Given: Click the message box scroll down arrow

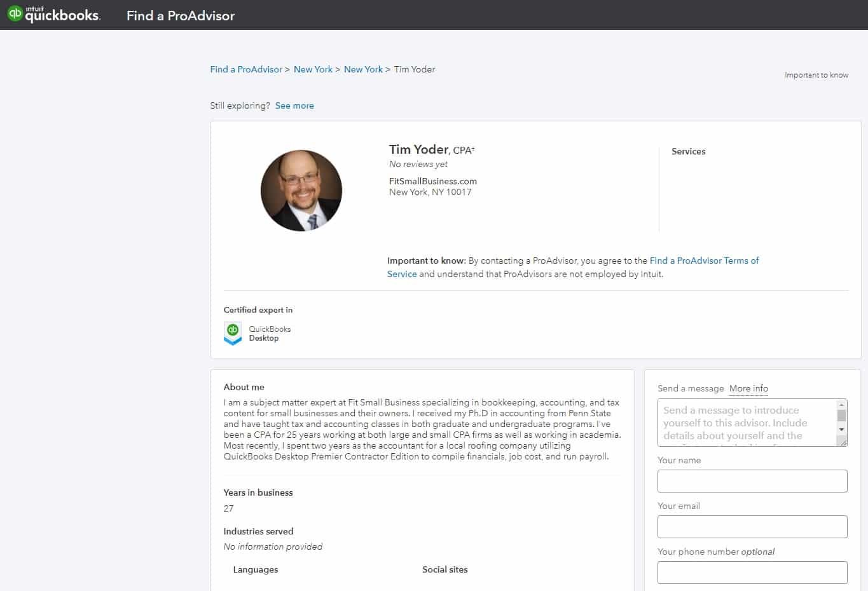Looking at the screenshot, I should pyautogui.click(x=842, y=430).
